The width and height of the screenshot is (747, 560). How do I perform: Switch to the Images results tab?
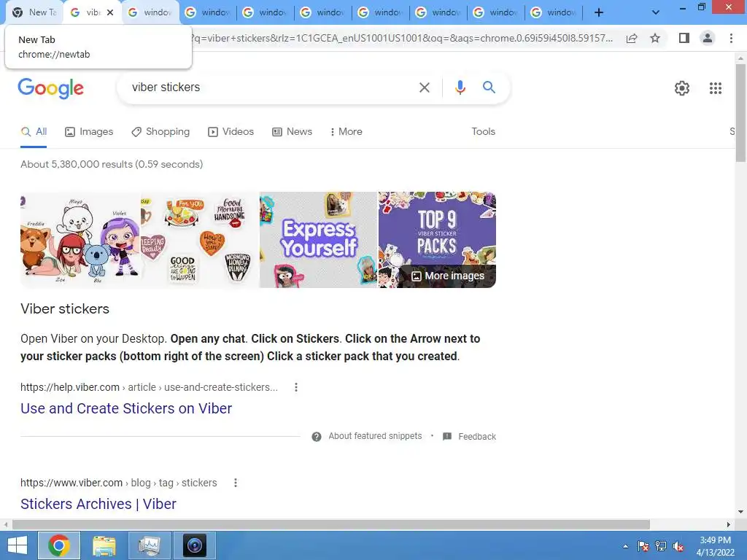89,132
